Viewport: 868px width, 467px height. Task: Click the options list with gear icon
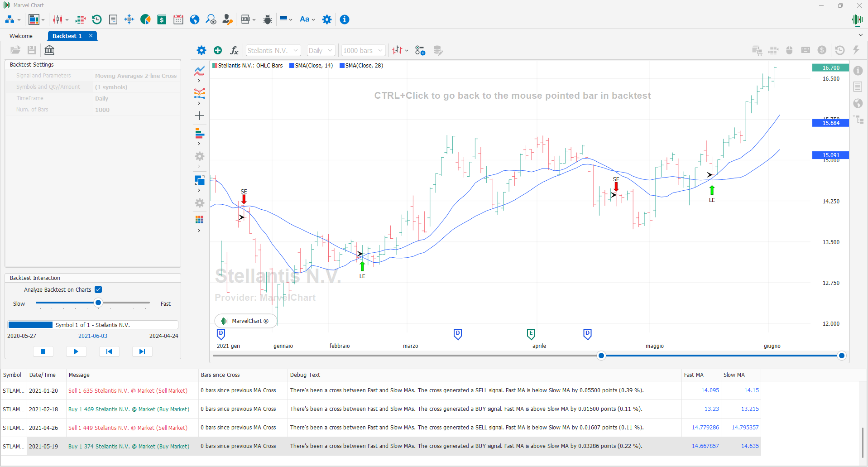(x=420, y=50)
